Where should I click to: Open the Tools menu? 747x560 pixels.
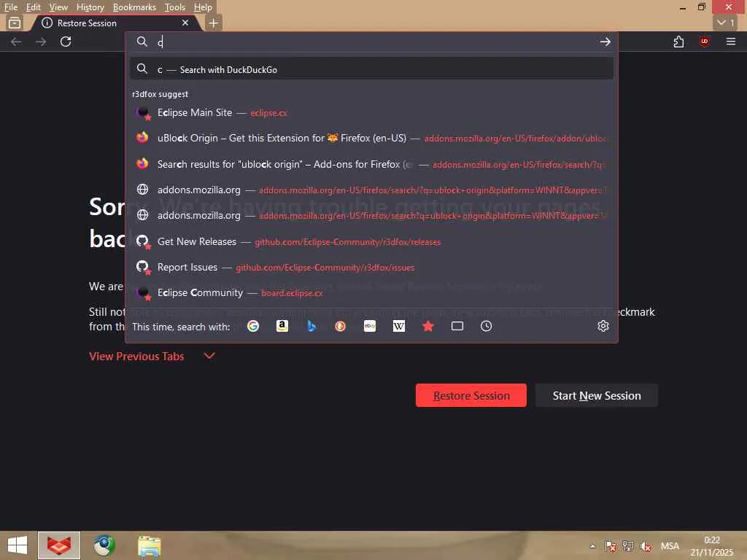click(x=175, y=7)
